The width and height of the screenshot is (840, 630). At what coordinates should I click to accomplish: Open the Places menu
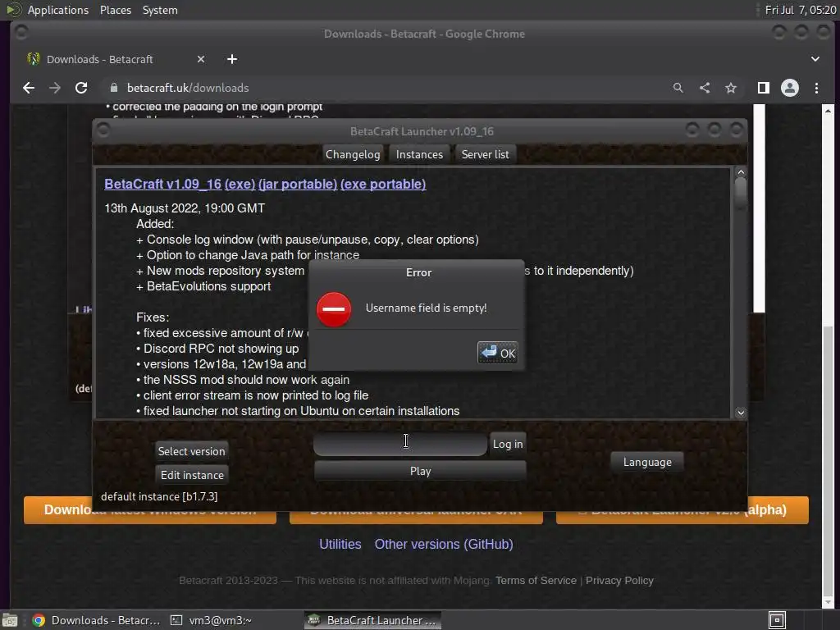(115, 10)
